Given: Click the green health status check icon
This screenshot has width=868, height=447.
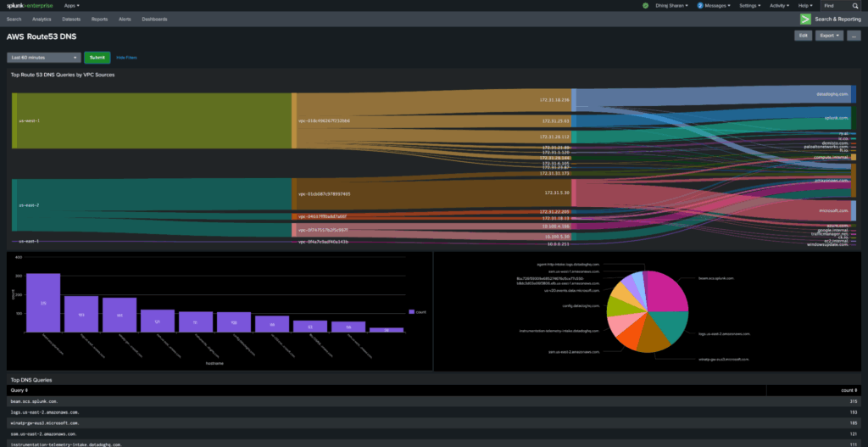Looking at the screenshot, I should (x=645, y=6).
